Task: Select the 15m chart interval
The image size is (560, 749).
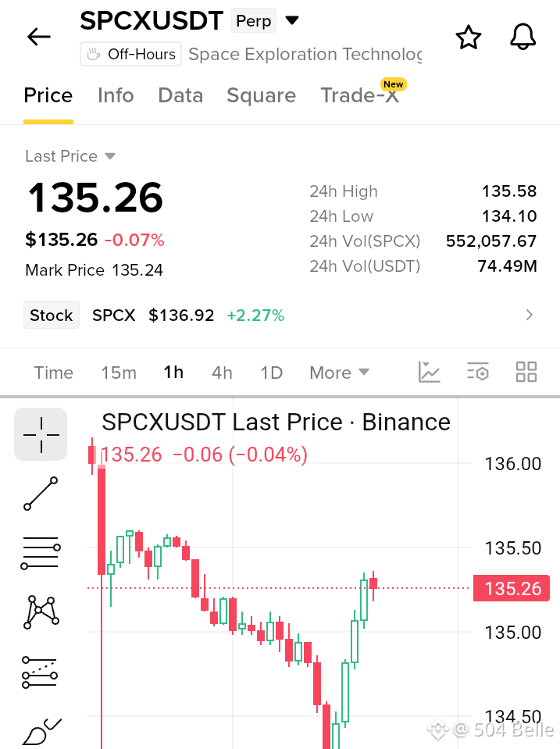Action: click(119, 373)
